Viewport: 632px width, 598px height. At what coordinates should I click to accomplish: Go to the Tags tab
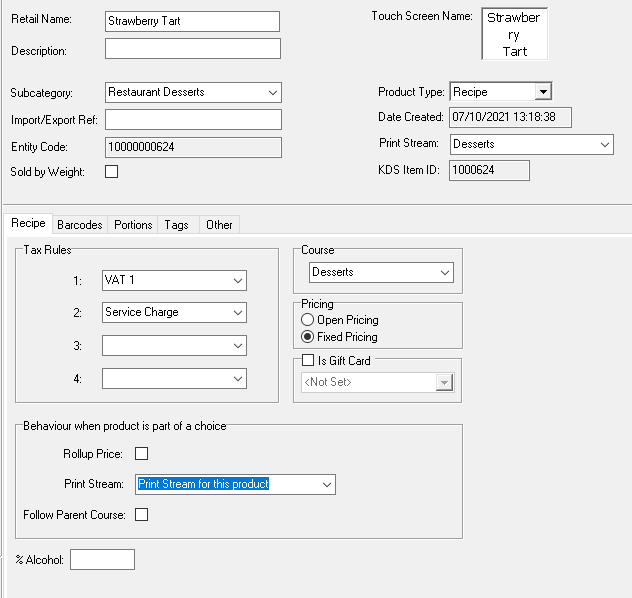[177, 225]
